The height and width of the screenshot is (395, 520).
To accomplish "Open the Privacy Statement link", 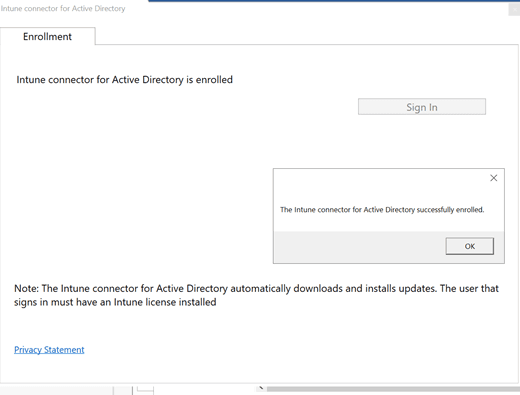I will [49, 350].
